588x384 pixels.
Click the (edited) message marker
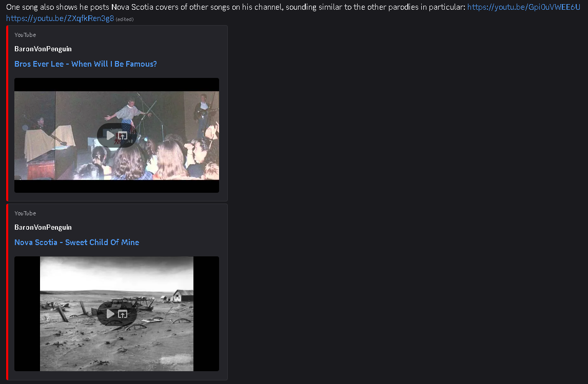(125, 19)
